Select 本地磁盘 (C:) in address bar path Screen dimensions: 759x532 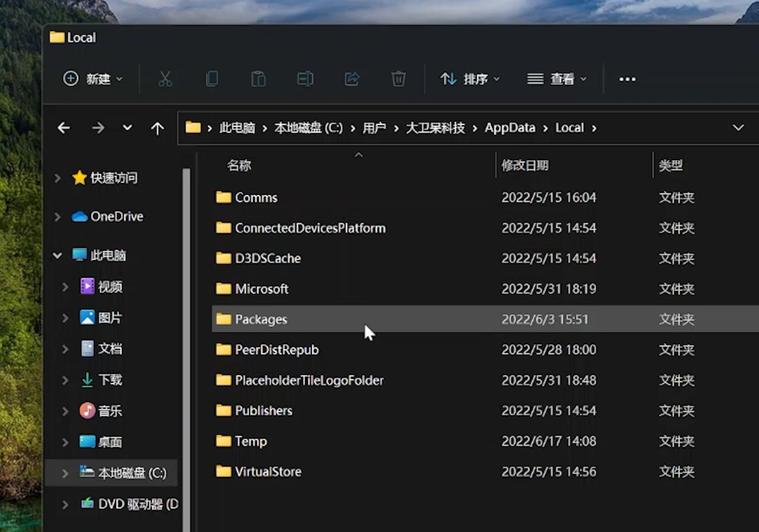[308, 128]
